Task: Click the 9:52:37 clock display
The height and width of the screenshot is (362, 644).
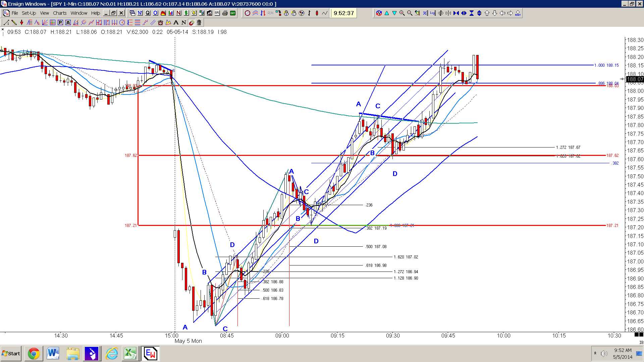Action: click(343, 13)
